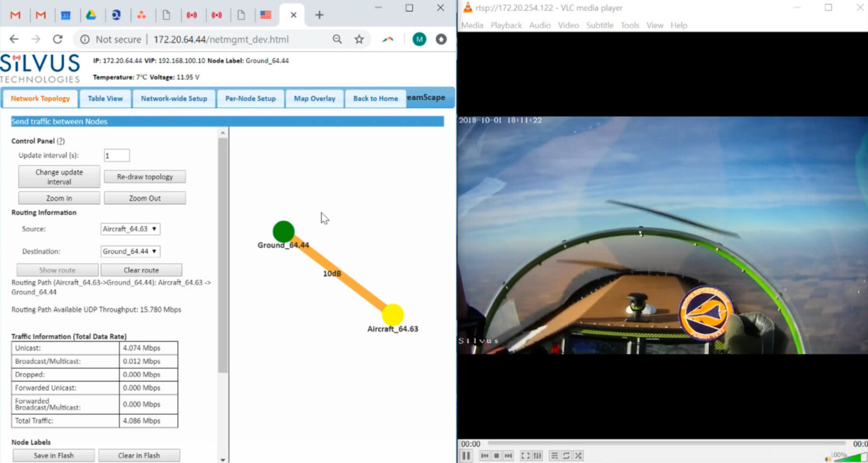This screenshot has height=463, width=868.
Task: Toggle VLC fullscreen mode icon
Action: [525, 456]
